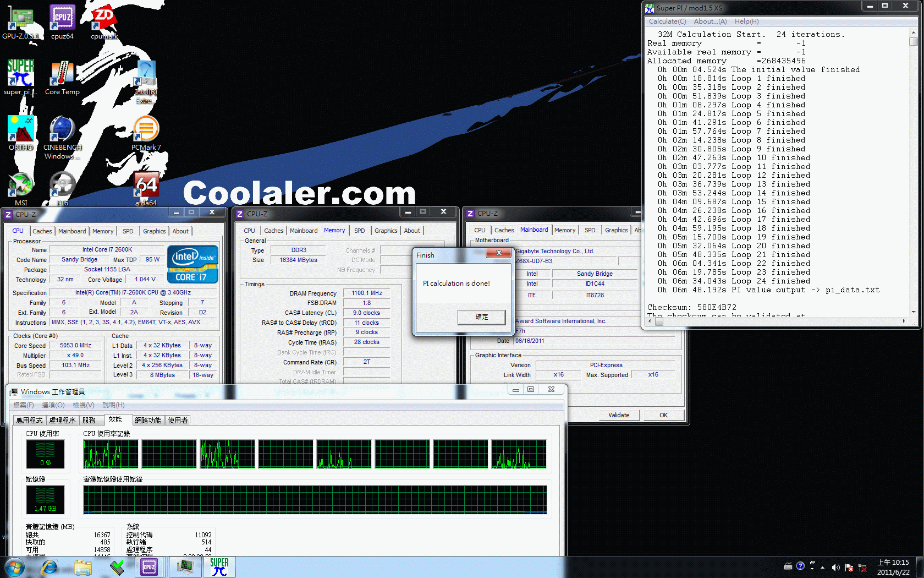Open 說明(H) menu in Task Manager
Screen dimensions: 924x578
click(113, 405)
